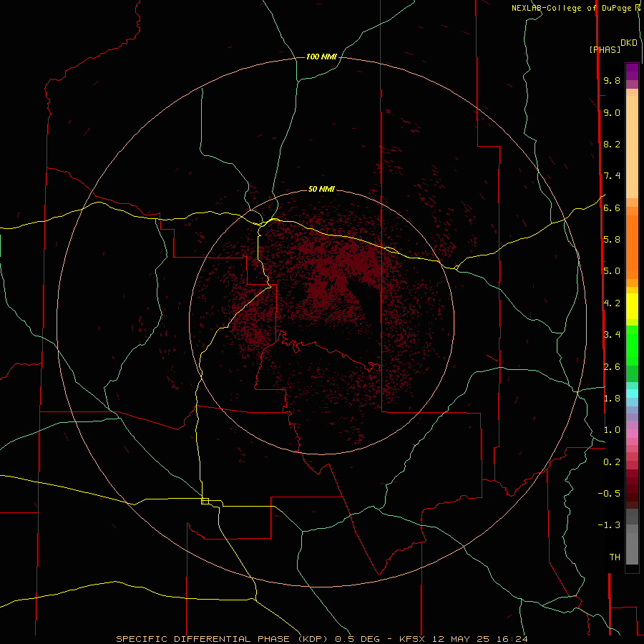Select the bright yellow band of the scale
Viewport: 644px width, 644px height.
click(x=632, y=306)
